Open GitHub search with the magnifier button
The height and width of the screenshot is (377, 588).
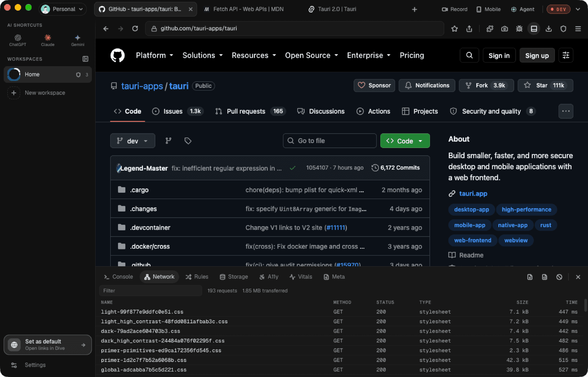[x=469, y=55]
